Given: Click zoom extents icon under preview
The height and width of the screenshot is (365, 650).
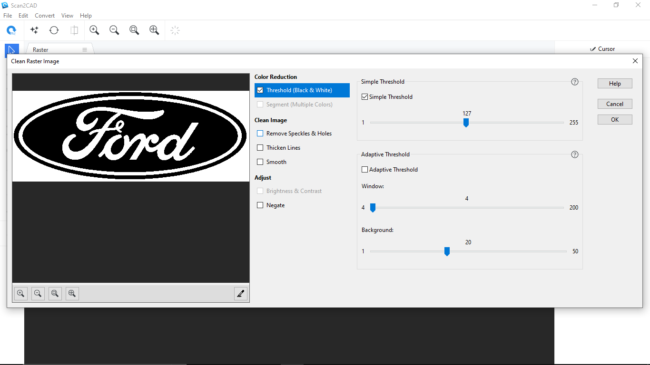Looking at the screenshot, I should coord(72,294).
